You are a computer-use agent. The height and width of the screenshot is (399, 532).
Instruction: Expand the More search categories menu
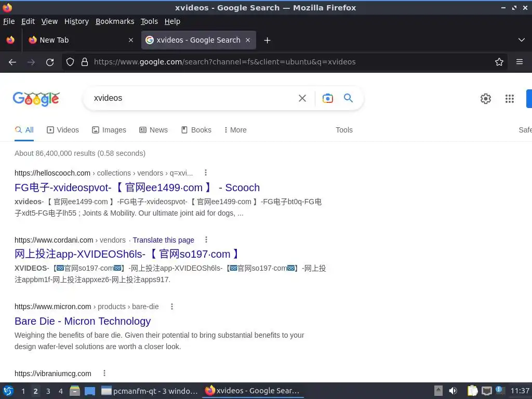[235, 130]
